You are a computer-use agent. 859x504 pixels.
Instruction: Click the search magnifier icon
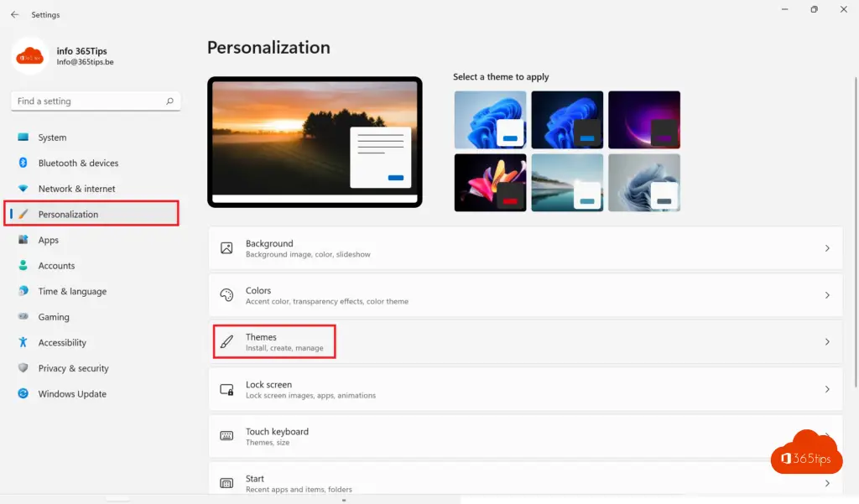click(x=169, y=101)
